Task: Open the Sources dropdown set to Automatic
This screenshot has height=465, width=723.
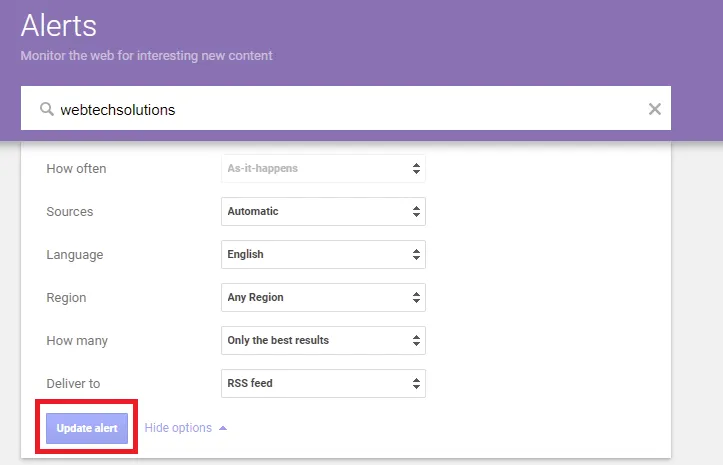Action: pyautogui.click(x=323, y=211)
